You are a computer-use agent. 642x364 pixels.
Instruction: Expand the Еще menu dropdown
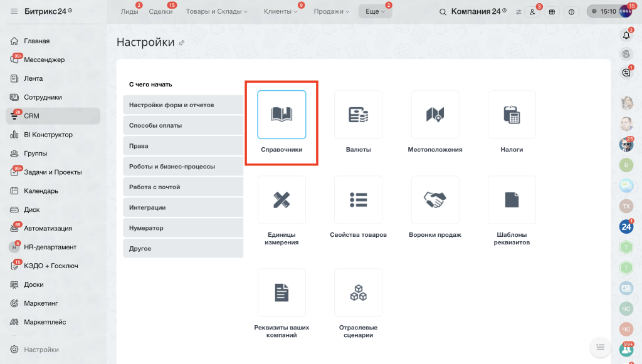click(375, 11)
